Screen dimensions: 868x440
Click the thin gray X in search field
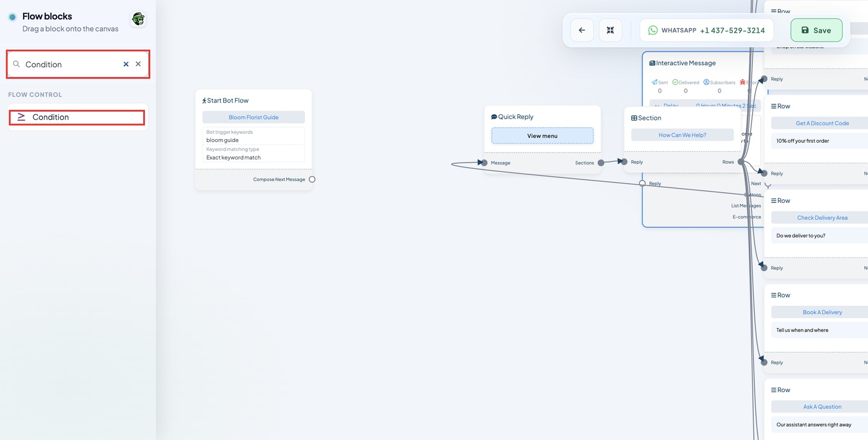point(138,64)
